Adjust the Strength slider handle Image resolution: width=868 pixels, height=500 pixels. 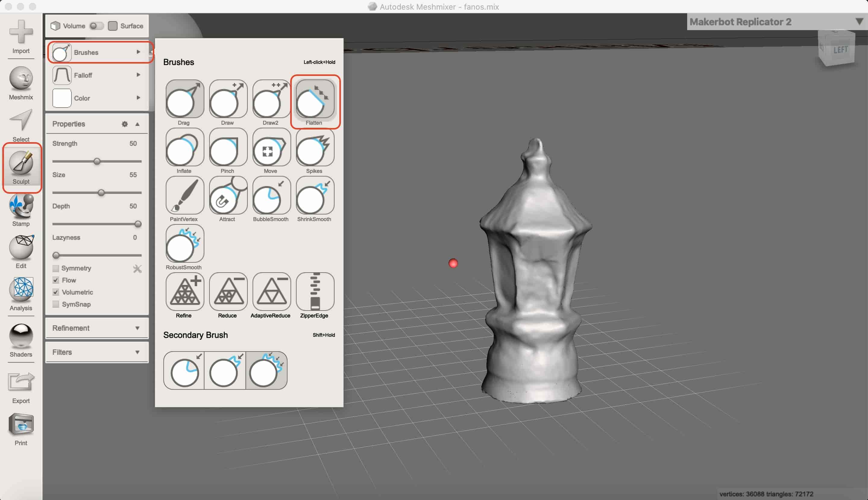[97, 161]
